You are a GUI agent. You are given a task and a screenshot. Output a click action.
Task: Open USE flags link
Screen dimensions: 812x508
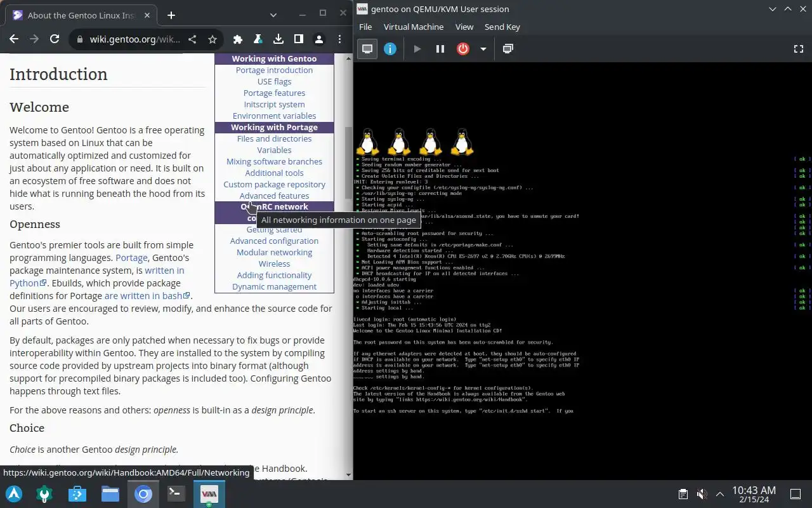coord(274,81)
